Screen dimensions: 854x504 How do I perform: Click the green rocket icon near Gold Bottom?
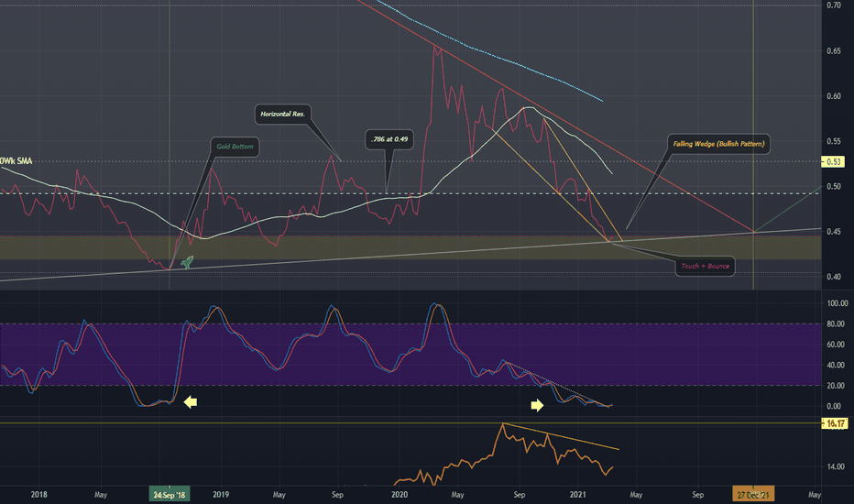(187, 262)
